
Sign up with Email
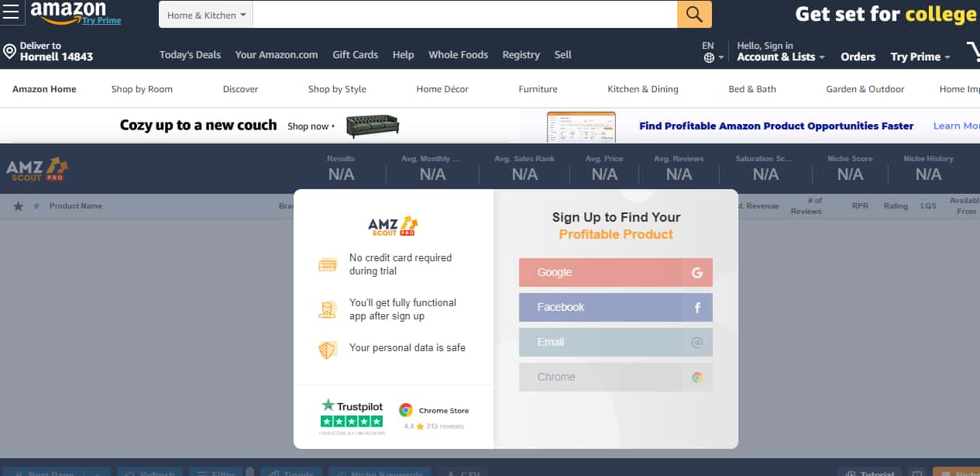(x=616, y=343)
